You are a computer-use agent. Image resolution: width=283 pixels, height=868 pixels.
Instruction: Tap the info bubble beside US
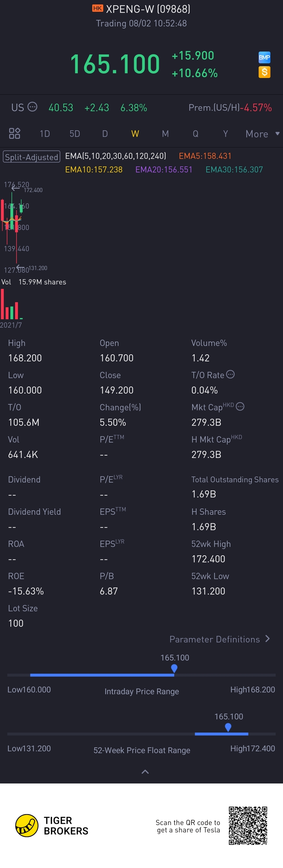(32, 107)
